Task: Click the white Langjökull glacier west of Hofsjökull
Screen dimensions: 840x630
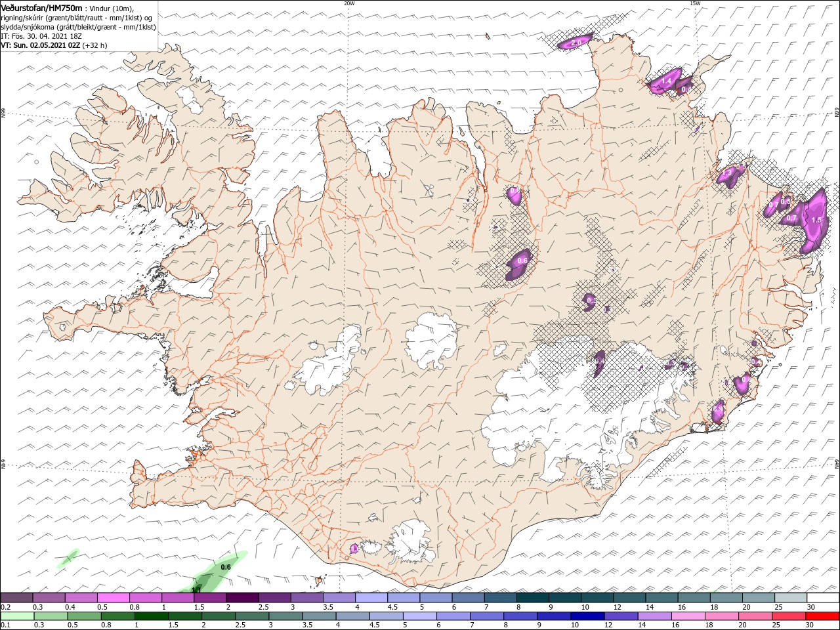Action: pyautogui.click(x=331, y=361)
